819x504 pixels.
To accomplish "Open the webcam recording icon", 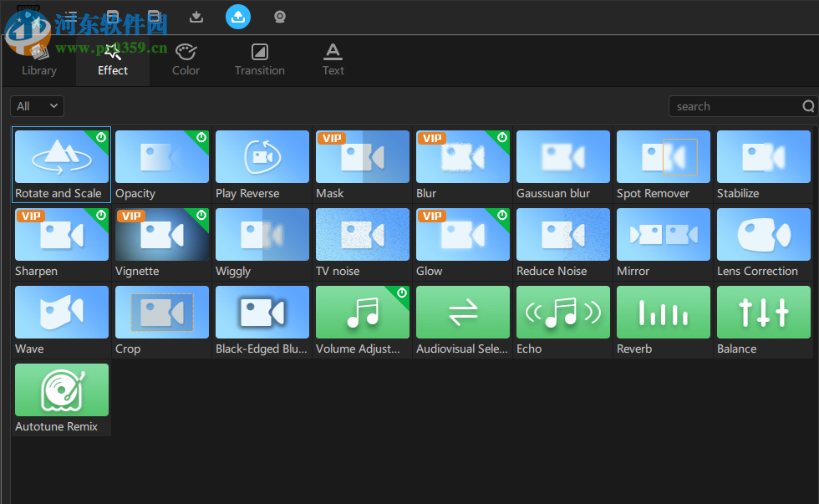I will click(x=279, y=17).
